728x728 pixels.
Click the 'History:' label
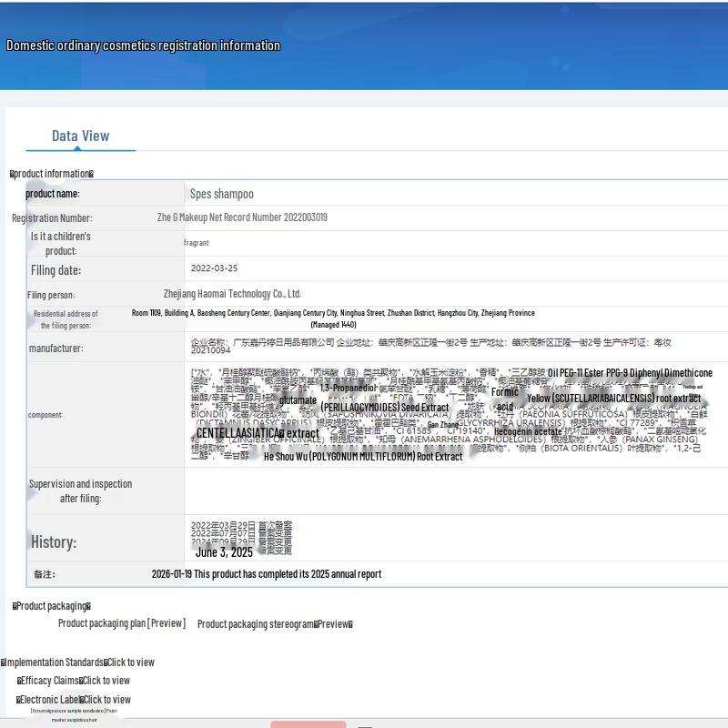[x=54, y=541]
